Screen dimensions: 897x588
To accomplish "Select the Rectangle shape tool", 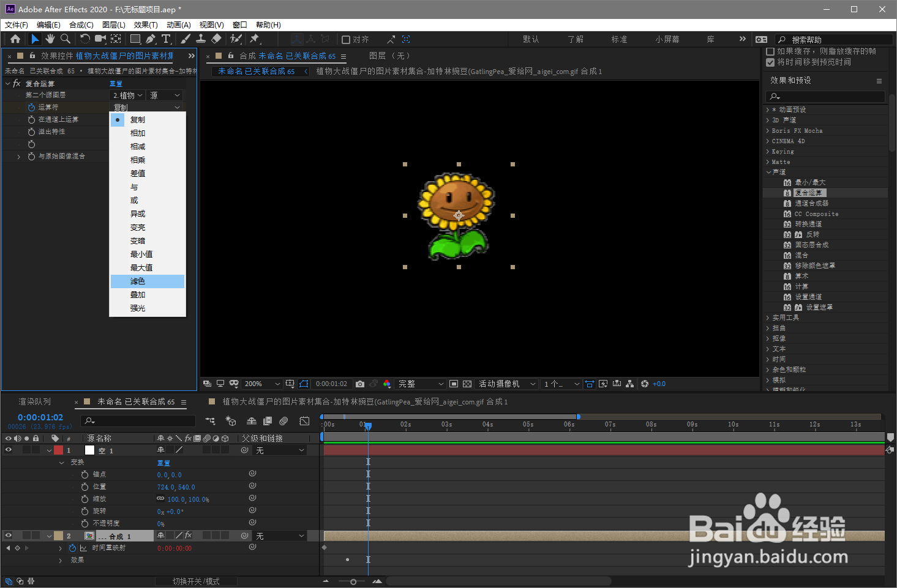I will (135, 39).
